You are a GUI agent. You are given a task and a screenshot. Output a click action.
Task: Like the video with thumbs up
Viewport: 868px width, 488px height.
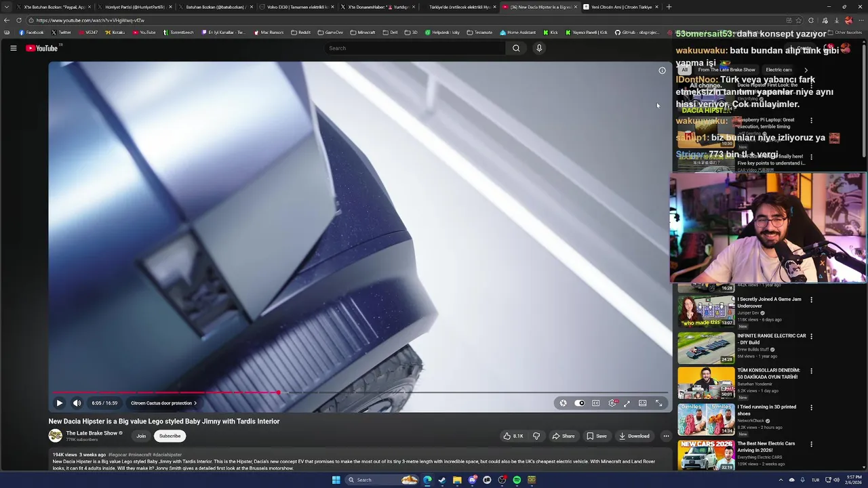pos(513,436)
